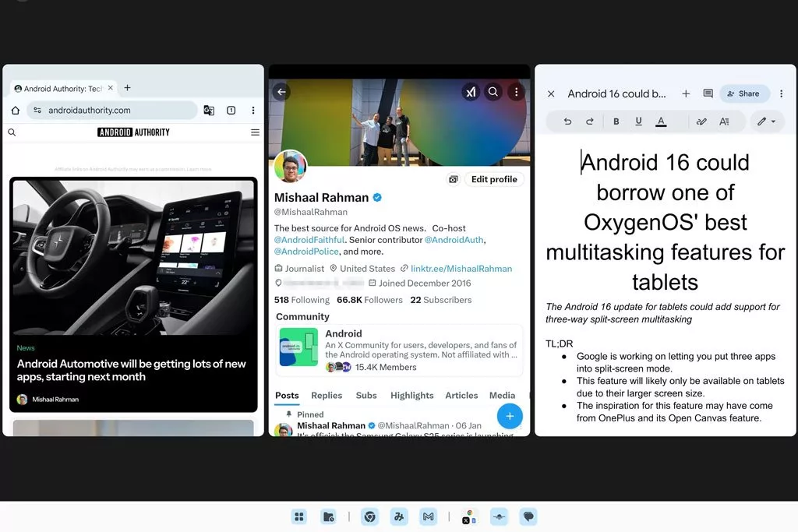Redo action in Docs toolbar
Viewport: 798px width, 532px height.
[x=589, y=121]
